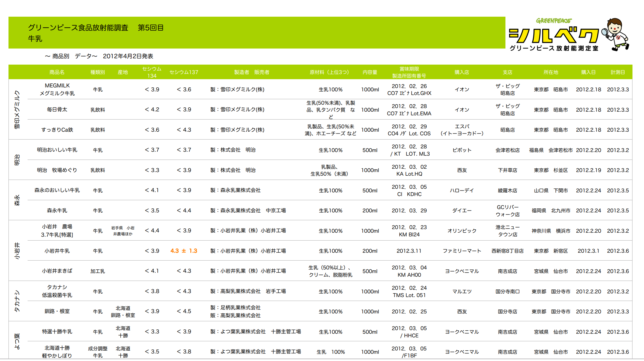Viewport: 644px width, 361px height.
Task: Click the 製造者 販売者 column header
Action: (x=252, y=72)
